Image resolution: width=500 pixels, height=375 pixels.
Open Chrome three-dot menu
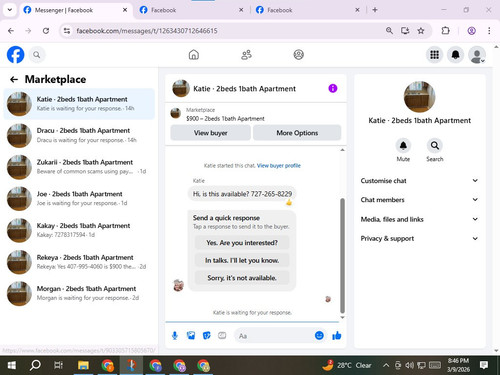[x=489, y=31]
